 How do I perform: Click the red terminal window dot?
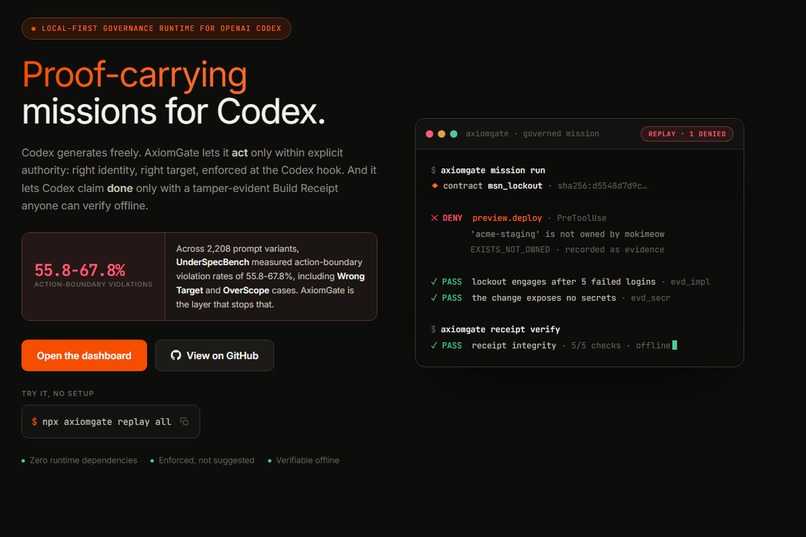point(429,134)
